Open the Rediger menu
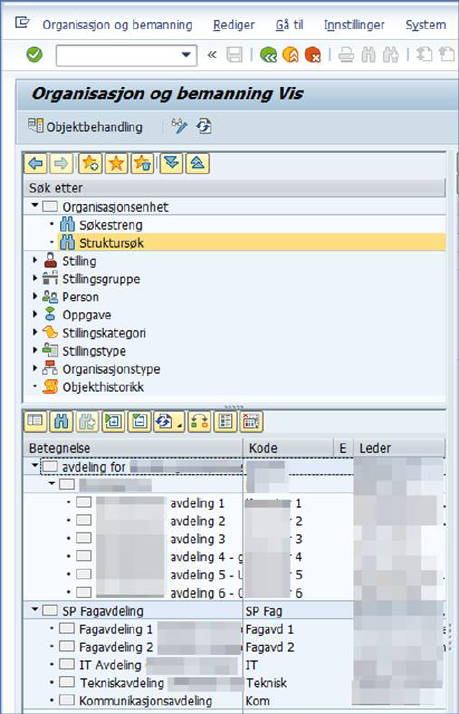The image size is (459, 714). pos(234,25)
